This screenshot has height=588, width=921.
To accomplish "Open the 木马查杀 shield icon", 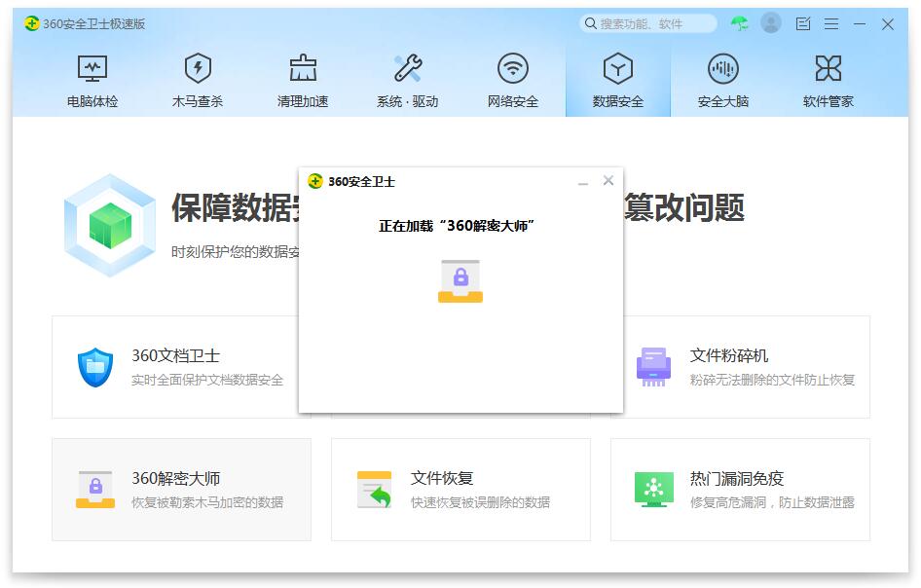I will 198,68.
